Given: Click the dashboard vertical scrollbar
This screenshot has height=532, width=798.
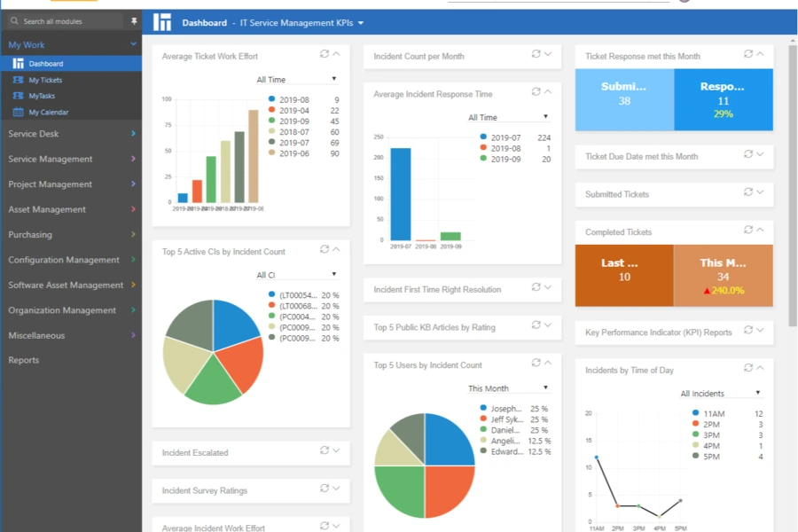Looking at the screenshot, I should pos(793,186).
